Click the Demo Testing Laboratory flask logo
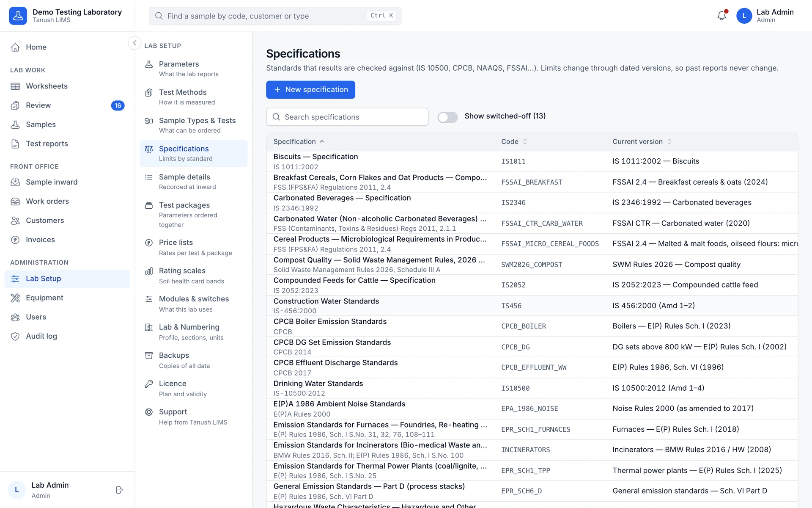The width and height of the screenshot is (812, 508). click(x=18, y=16)
